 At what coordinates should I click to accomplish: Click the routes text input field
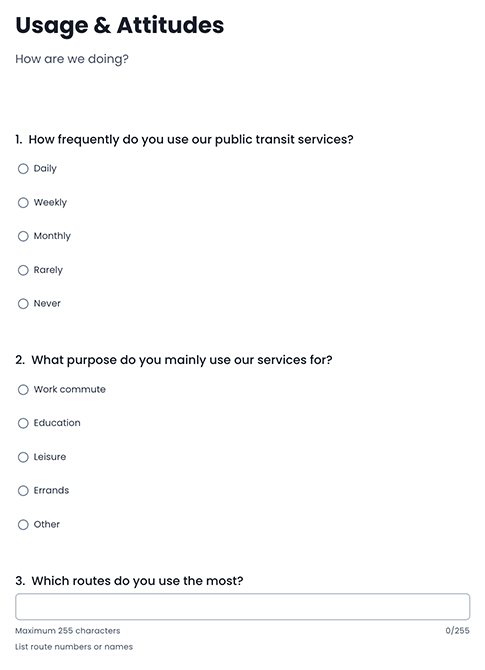coord(243,606)
